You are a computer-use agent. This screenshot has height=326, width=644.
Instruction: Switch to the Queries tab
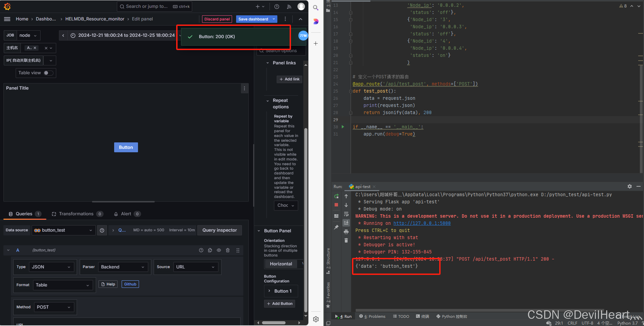(25, 214)
